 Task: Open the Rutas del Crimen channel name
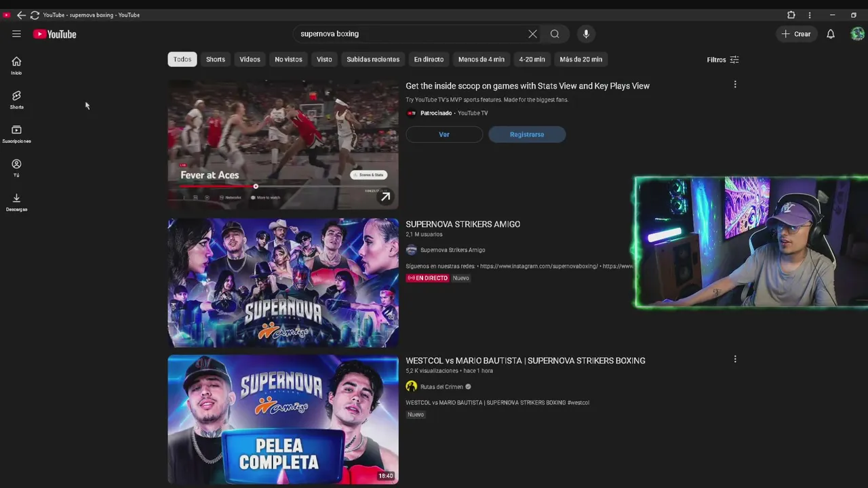(x=441, y=387)
